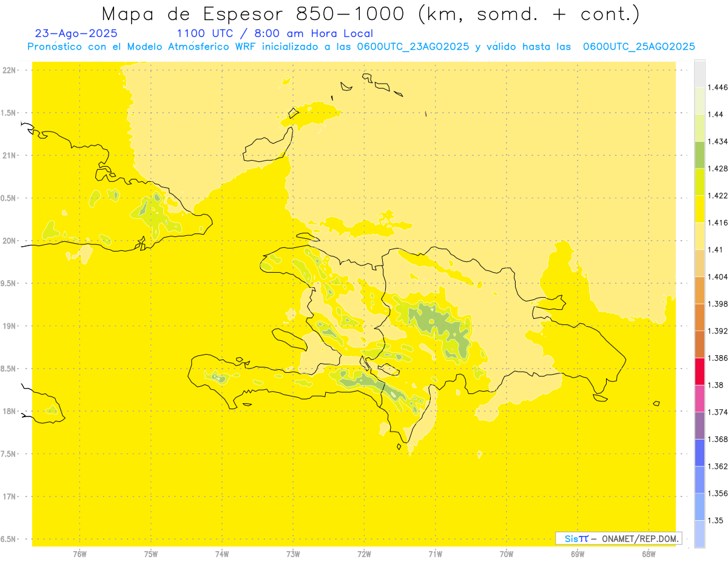Click the 19N latitude axis label
728x562 pixels.
10,326
